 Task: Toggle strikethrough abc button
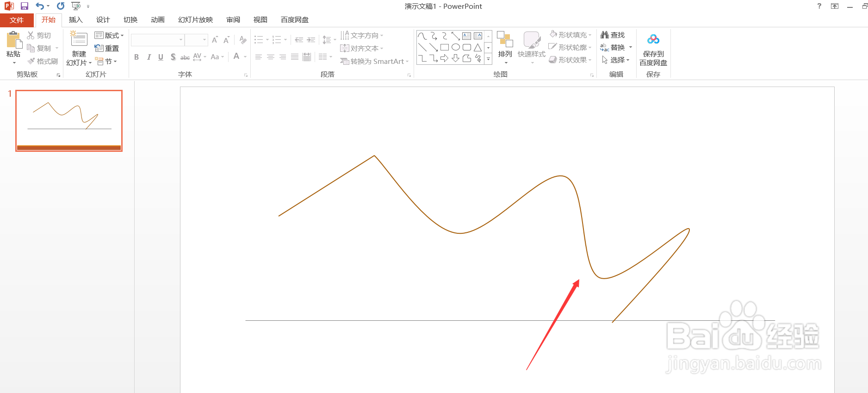pyautogui.click(x=185, y=57)
